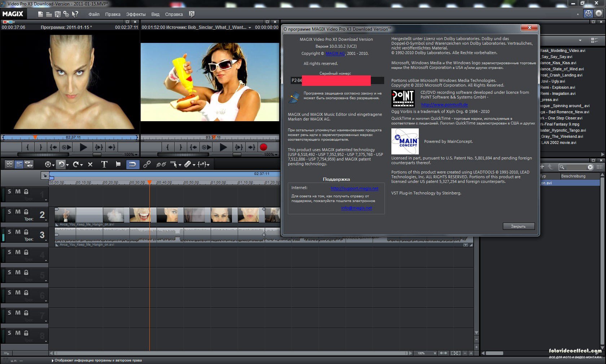Click the project bin search field

[x=576, y=167]
